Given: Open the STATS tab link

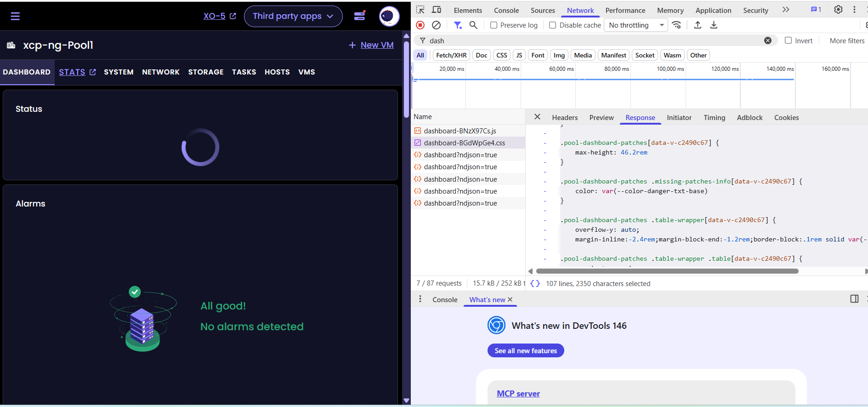Looking at the screenshot, I should 77,72.
